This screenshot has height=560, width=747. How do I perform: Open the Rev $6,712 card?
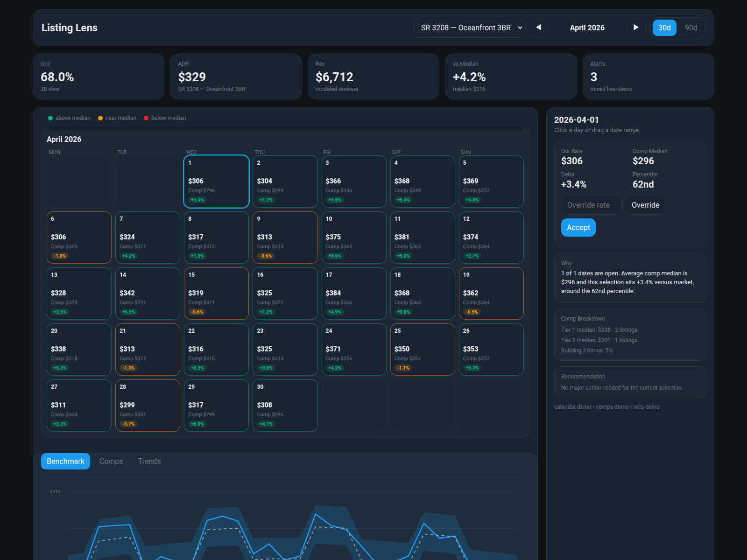click(x=373, y=77)
